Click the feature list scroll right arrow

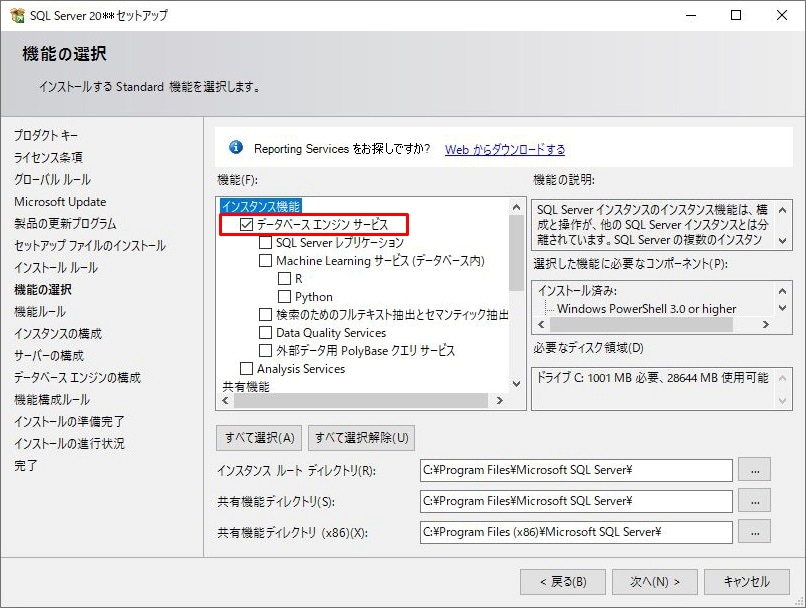(500, 400)
